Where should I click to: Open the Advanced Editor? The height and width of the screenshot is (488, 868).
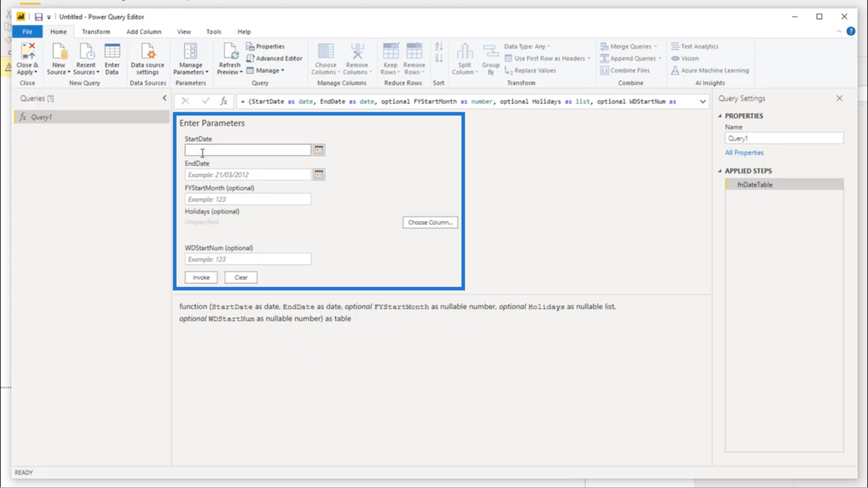coord(274,58)
